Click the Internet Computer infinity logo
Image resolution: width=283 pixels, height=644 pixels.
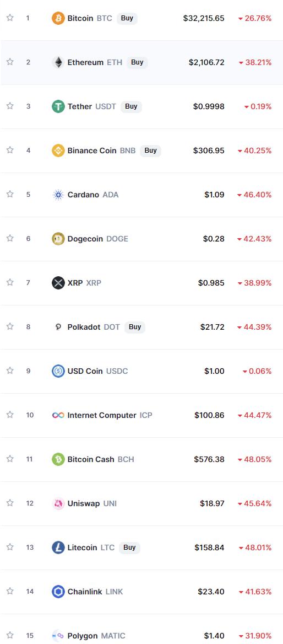click(58, 415)
